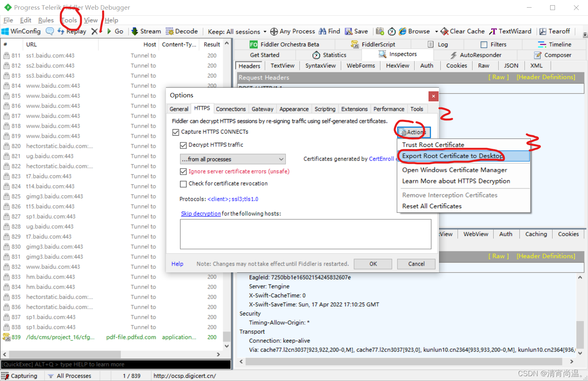Viewport: 588px width, 381px height.
Task: Open the Keep All sessions dropdown
Action: click(x=237, y=32)
